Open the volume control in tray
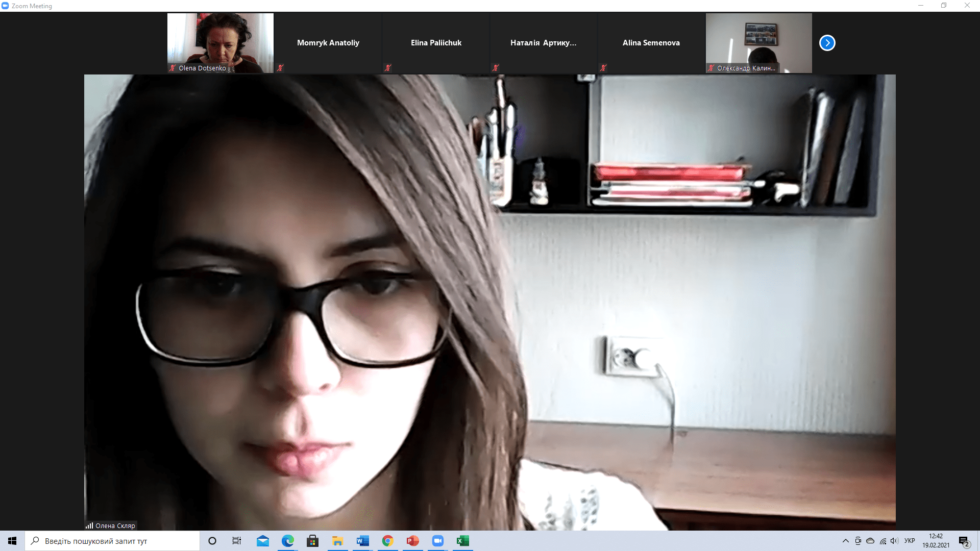Screen dimensions: 980x551 [x=894, y=541]
